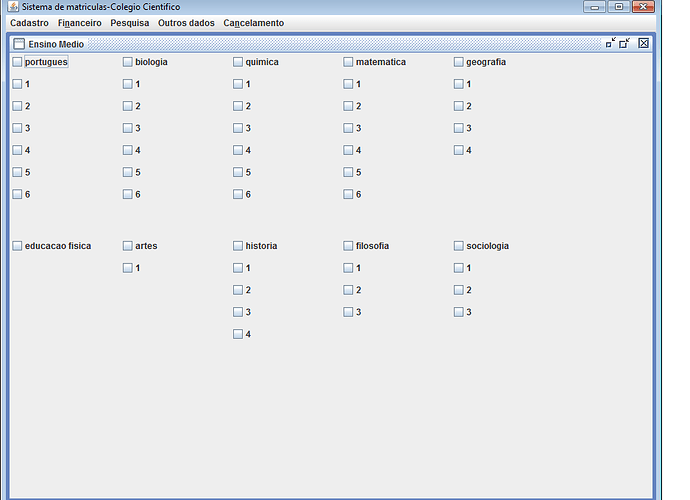Check option 6 under portugues
The height and width of the screenshot is (500, 690).
[x=21, y=194]
